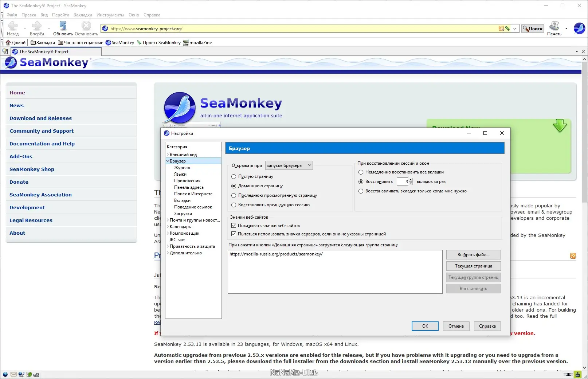Select Последнюю просмотренную страницу radio option
Viewport: 588px width, 379px height.
[234, 196]
